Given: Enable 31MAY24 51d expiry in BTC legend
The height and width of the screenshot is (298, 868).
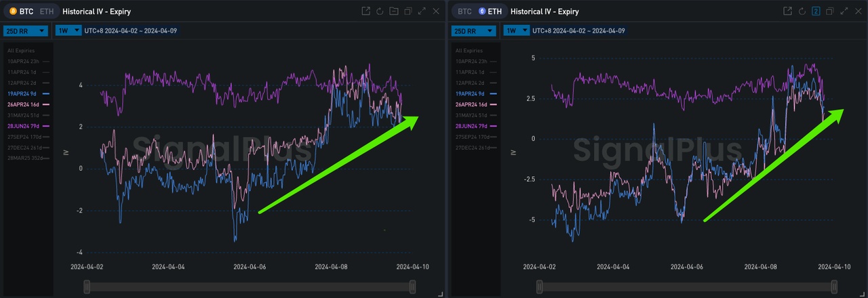Looking at the screenshot, I should pyautogui.click(x=23, y=115).
